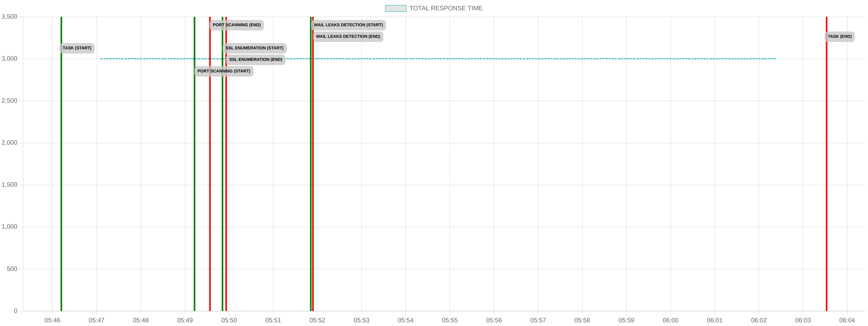Viewport: 868px width, 326px height.
Task: Click the x-axis time label 05:53
Action: pos(362,320)
